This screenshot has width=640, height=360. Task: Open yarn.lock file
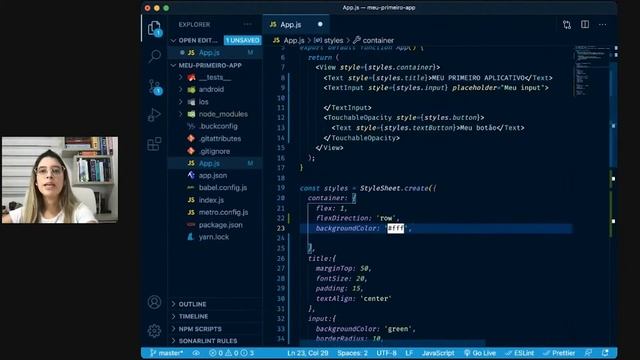215,237
